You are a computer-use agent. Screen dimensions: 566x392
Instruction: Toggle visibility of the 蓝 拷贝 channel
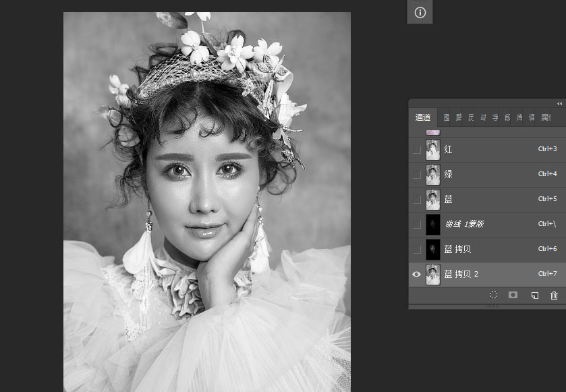point(416,249)
